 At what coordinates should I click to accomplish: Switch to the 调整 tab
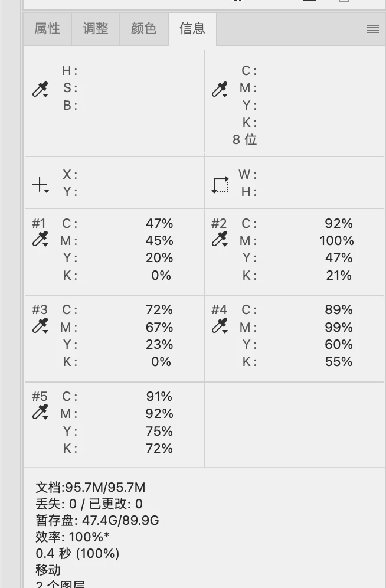click(x=96, y=29)
